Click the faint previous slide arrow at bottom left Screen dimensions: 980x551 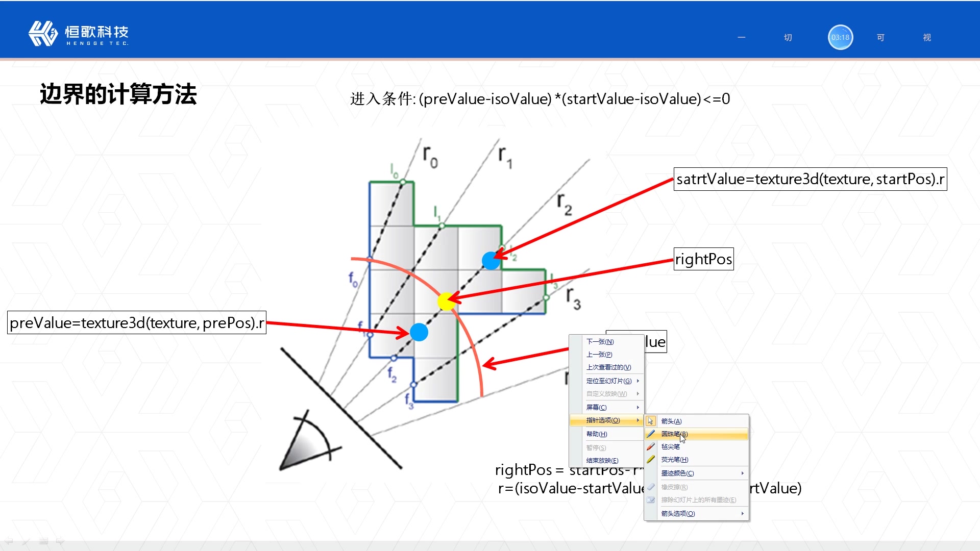pos(9,541)
